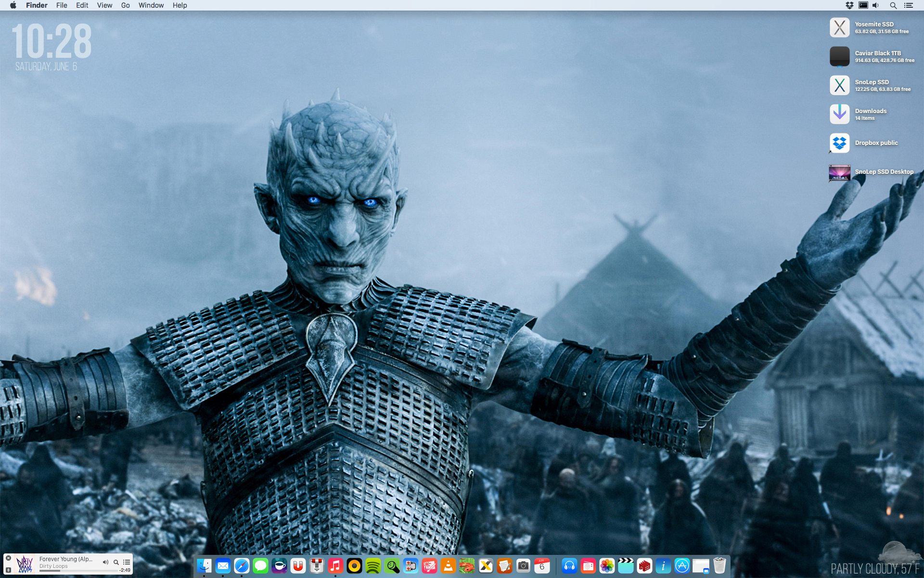Open the red magnet app in Dock
This screenshot has height=578, width=924.
tap(298, 565)
